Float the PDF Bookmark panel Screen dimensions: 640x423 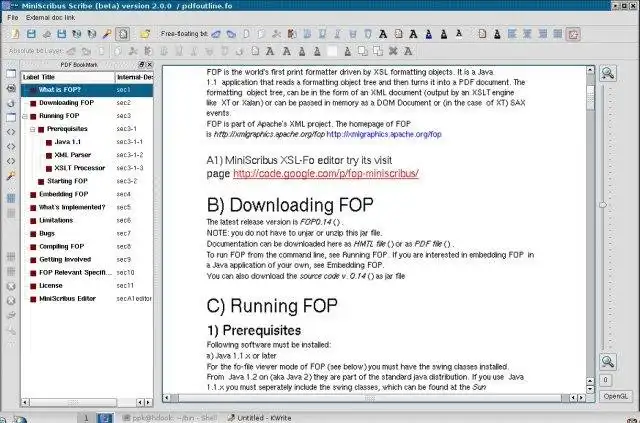pos(141,65)
